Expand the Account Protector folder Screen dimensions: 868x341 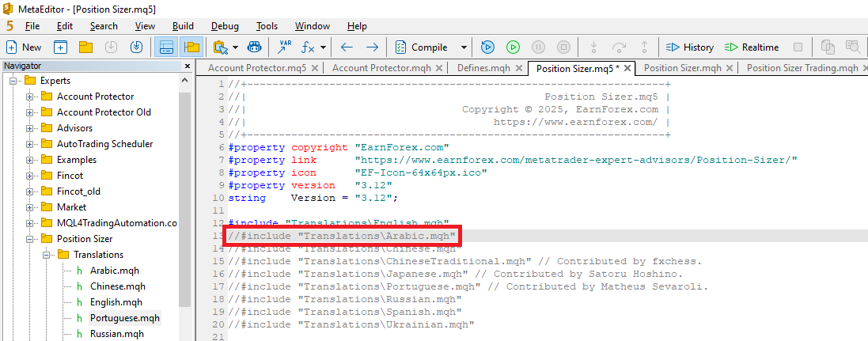coord(30,97)
